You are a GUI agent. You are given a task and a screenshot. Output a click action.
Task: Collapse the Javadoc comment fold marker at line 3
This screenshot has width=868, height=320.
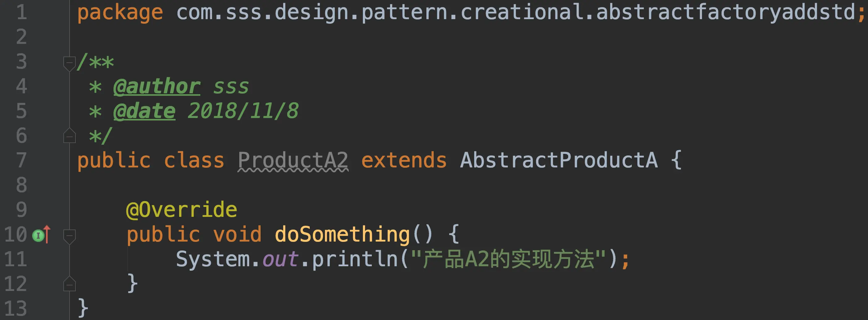70,63
